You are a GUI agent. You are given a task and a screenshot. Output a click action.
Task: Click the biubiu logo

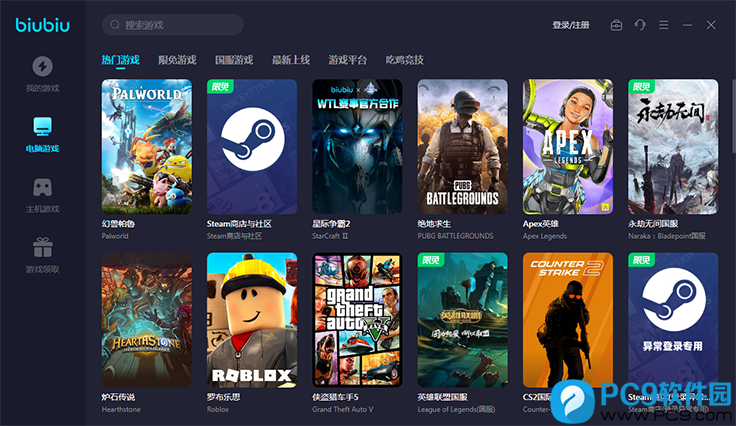click(43, 25)
